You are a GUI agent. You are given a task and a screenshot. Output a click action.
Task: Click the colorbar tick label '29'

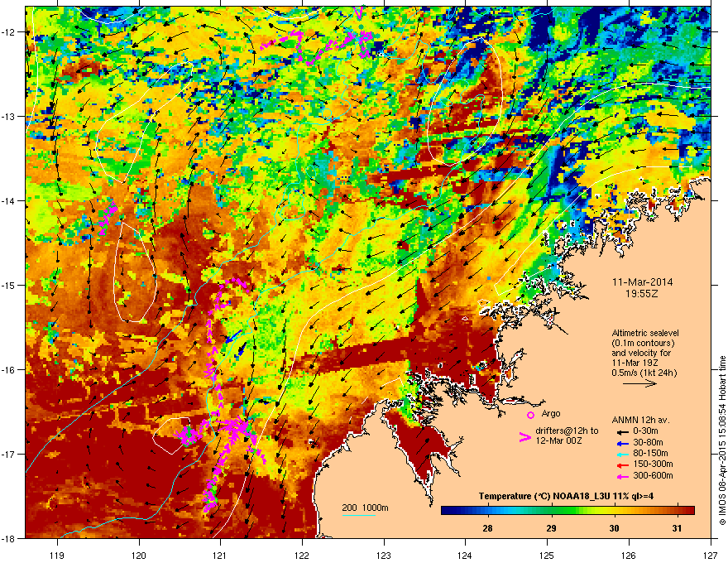551,528
